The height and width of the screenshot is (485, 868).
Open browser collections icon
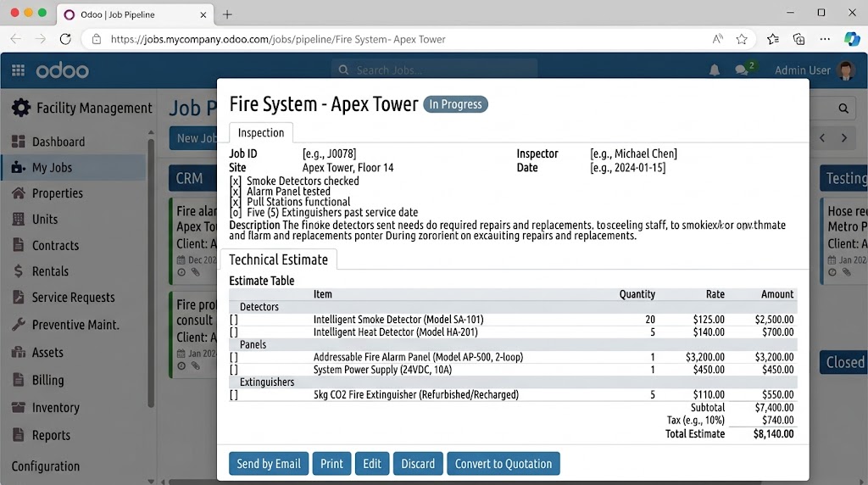pyautogui.click(x=798, y=39)
